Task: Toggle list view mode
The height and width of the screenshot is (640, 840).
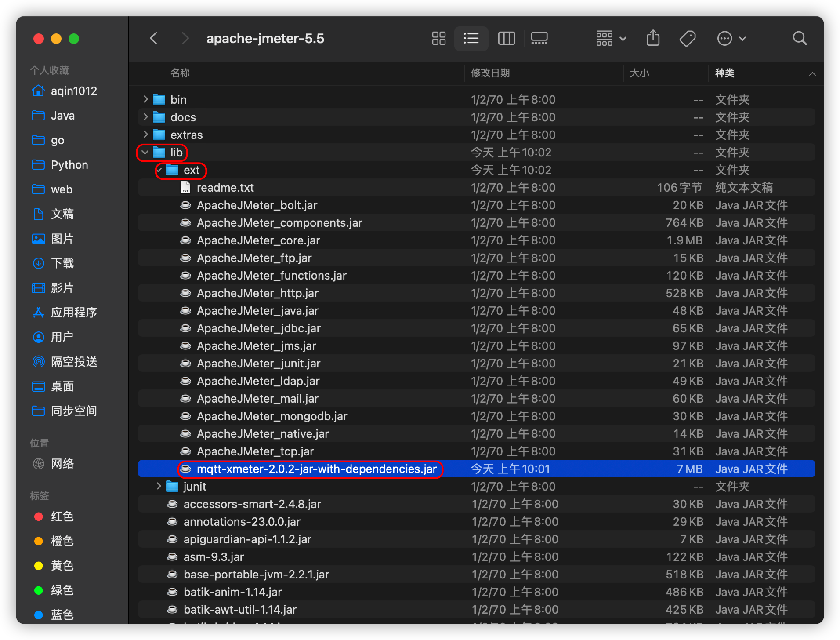Action: 471,38
